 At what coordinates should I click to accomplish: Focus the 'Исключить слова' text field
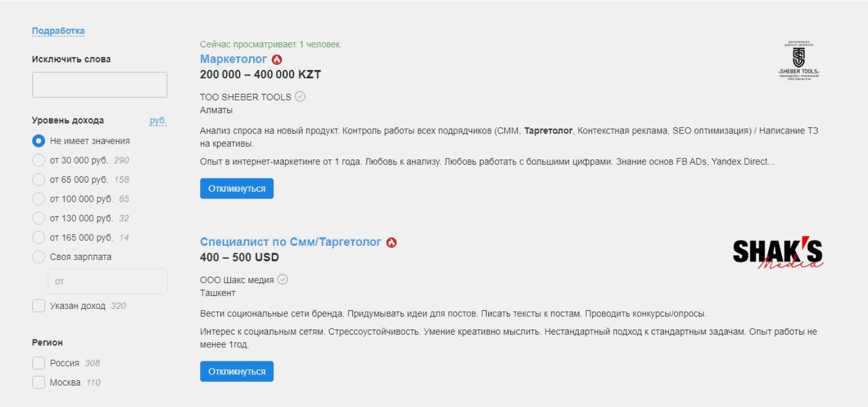100,85
